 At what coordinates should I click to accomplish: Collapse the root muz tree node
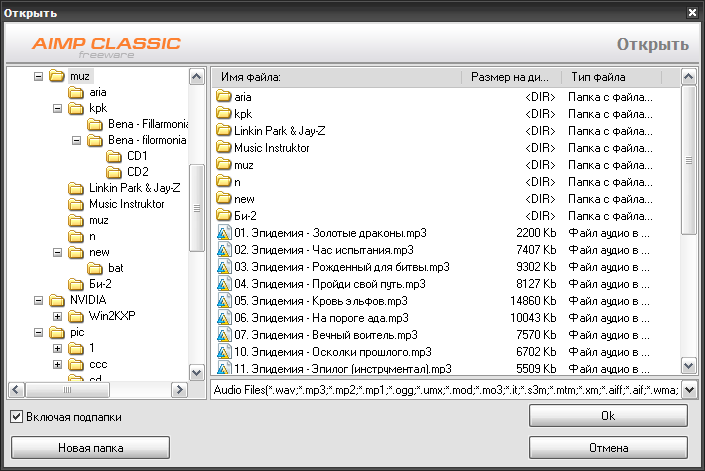pyautogui.click(x=38, y=76)
